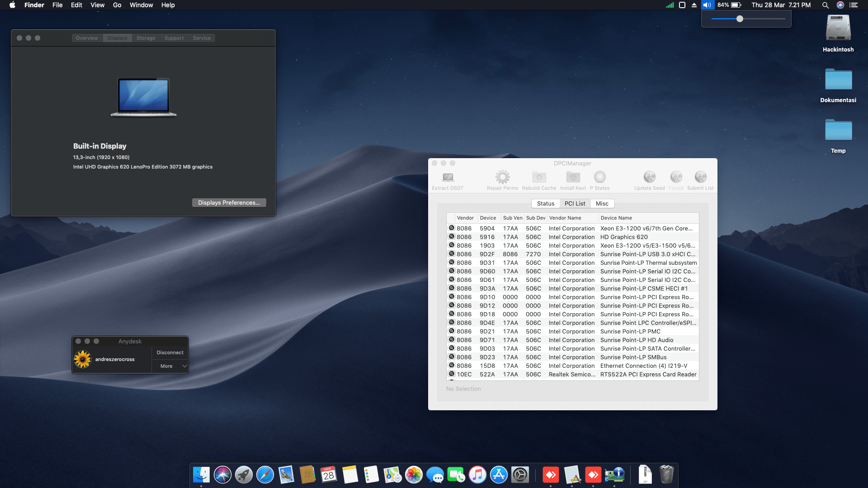Click the Displays Preferences button

coord(229,202)
